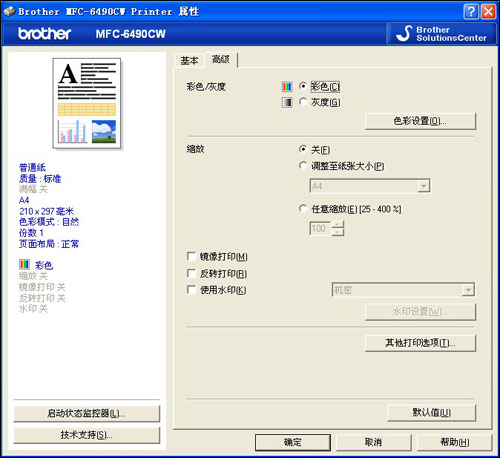
Task: Click the 镜像打印 关 summary text
Action: (x=42, y=287)
